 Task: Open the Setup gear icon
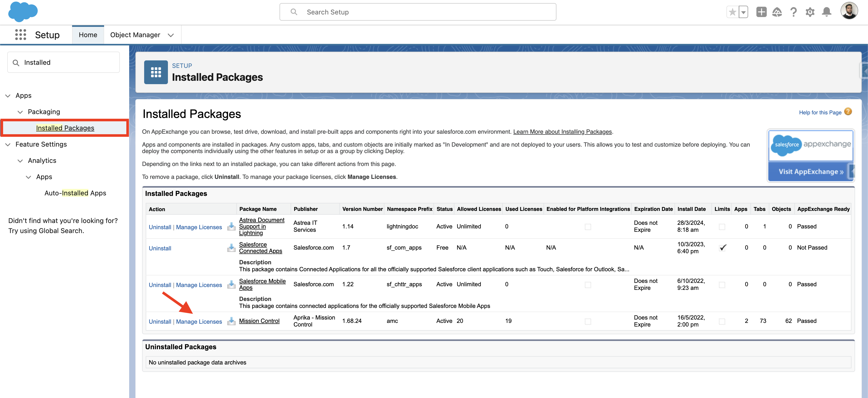click(810, 12)
